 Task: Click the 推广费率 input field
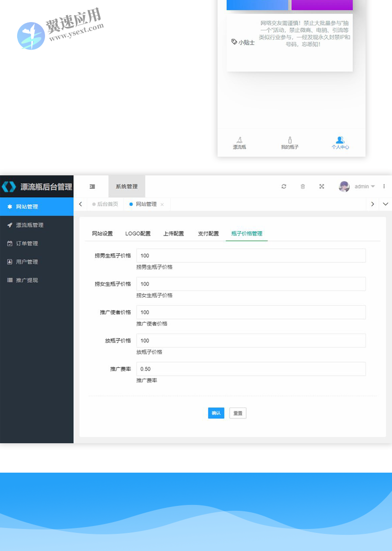251,369
